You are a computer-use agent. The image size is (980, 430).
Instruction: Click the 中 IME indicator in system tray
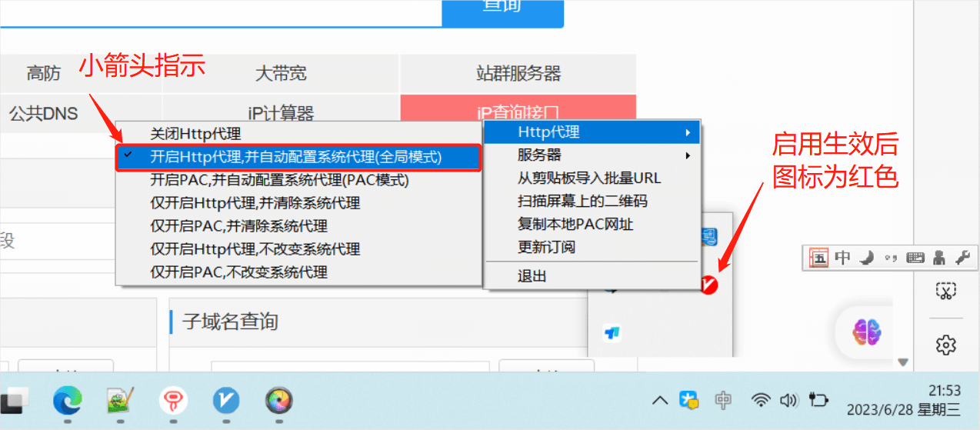tap(723, 400)
